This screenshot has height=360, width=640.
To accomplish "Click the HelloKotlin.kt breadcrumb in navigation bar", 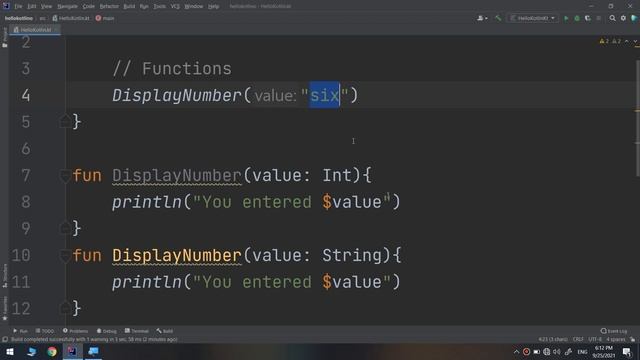I will 71,18.
